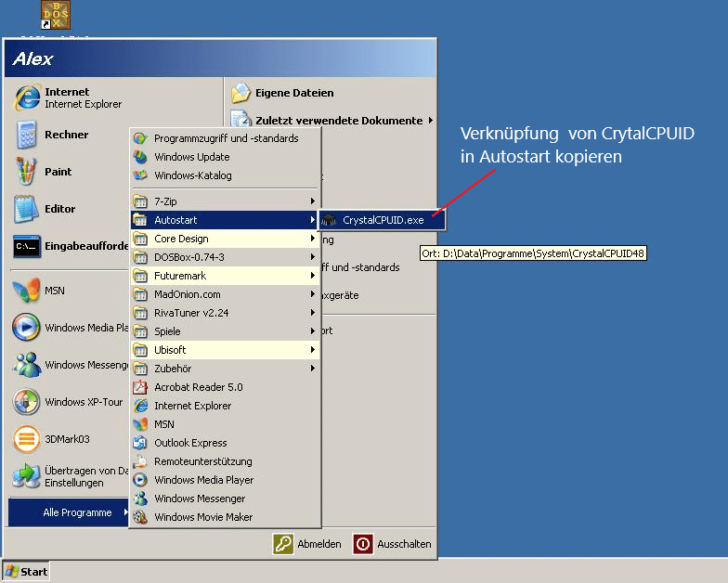Select CrystalCPUID.exe in Autostart submenu

click(x=382, y=220)
